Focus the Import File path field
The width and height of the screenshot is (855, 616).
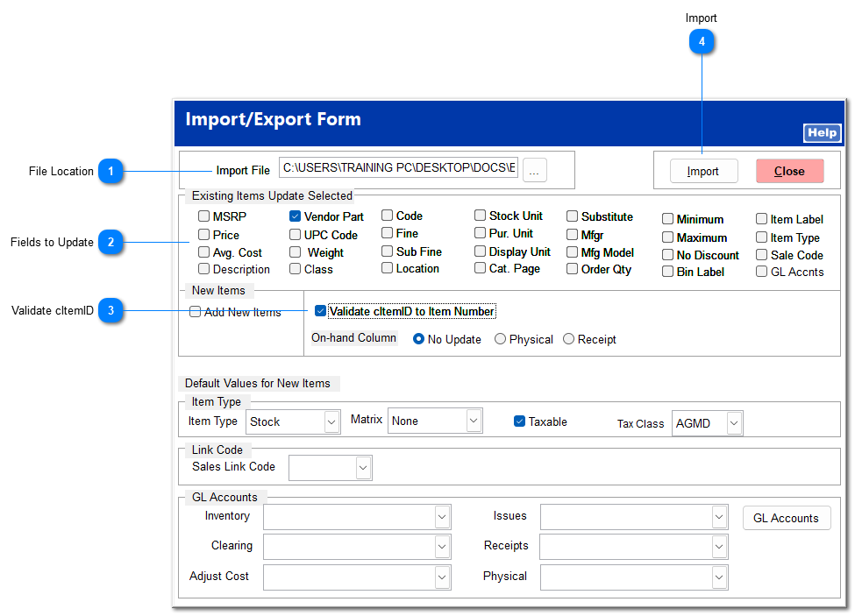coord(398,167)
